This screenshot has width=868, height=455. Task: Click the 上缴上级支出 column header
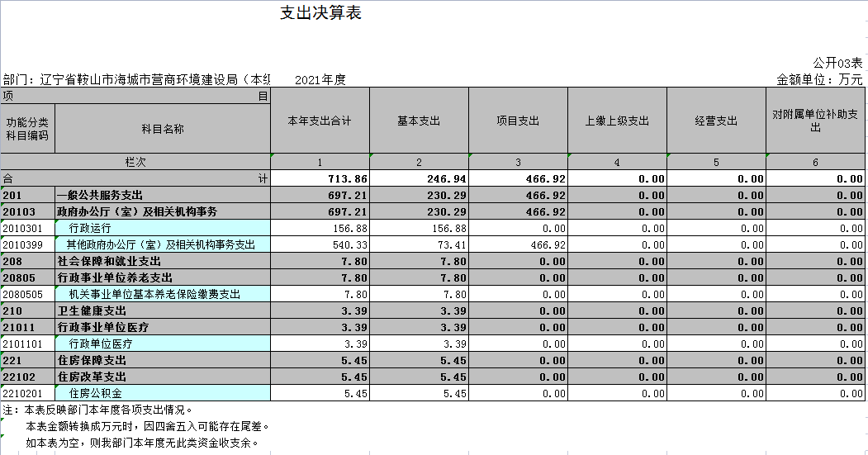tap(617, 121)
